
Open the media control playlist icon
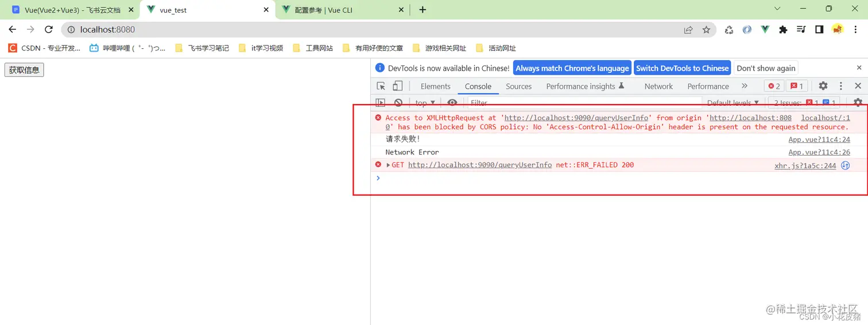(x=801, y=30)
